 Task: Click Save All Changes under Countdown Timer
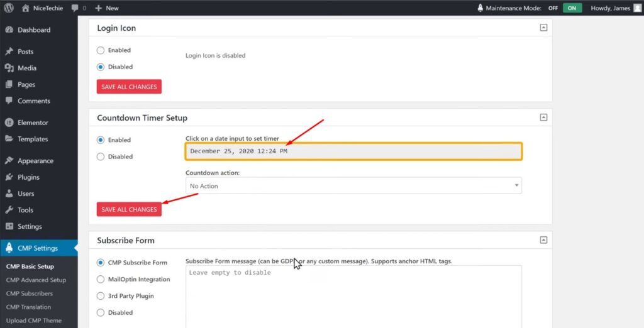click(129, 209)
